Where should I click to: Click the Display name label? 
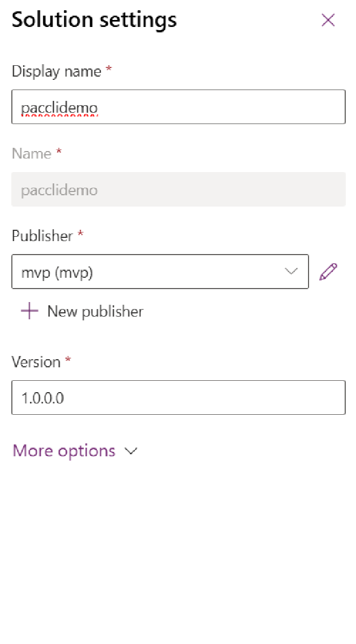pyautogui.click(x=56, y=71)
